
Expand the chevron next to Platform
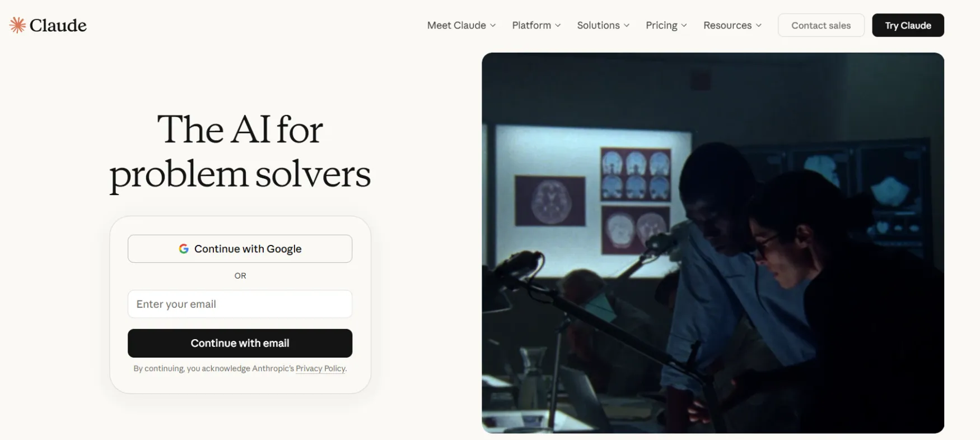tap(558, 26)
